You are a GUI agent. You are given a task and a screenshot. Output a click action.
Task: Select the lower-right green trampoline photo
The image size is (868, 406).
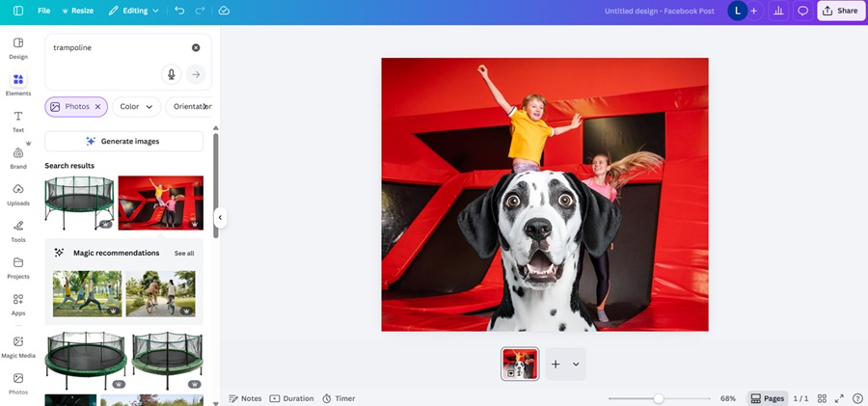pyautogui.click(x=167, y=361)
